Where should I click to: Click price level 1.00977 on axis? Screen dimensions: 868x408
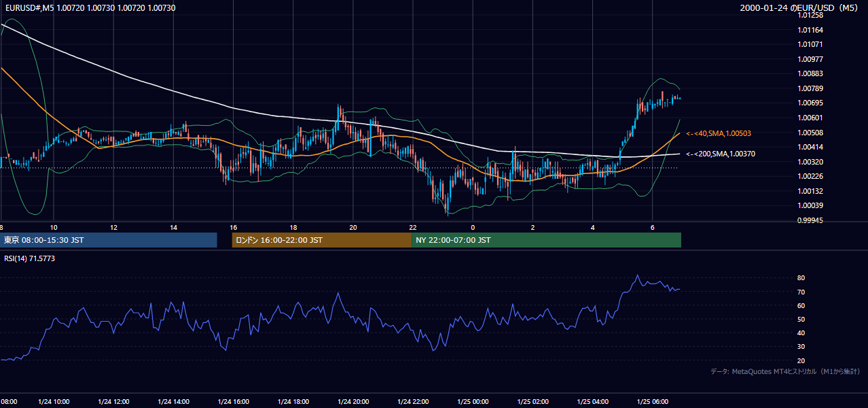810,59
